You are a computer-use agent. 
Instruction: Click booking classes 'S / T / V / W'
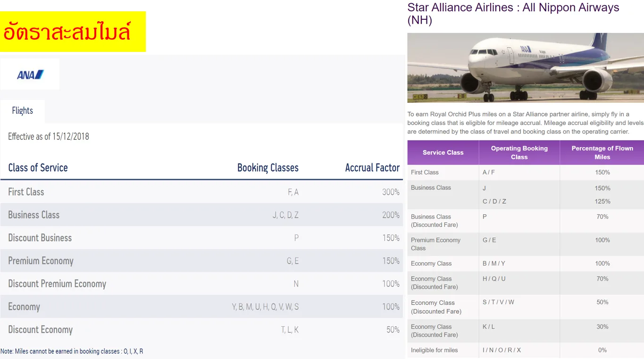coord(498,302)
